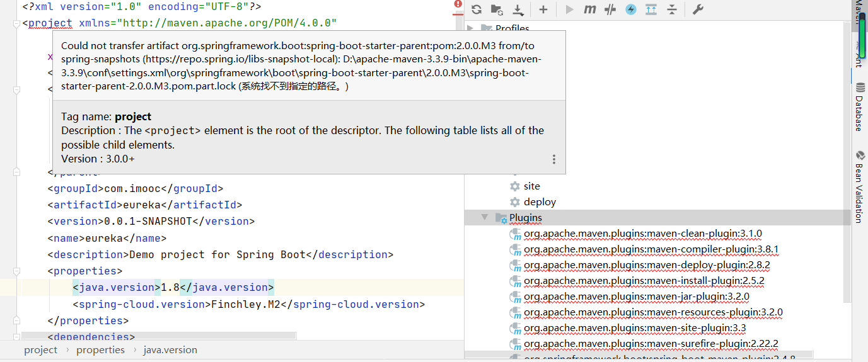Click 'properties' in the breadcrumb bar
Viewport: 868px width, 362px height.
(x=101, y=350)
